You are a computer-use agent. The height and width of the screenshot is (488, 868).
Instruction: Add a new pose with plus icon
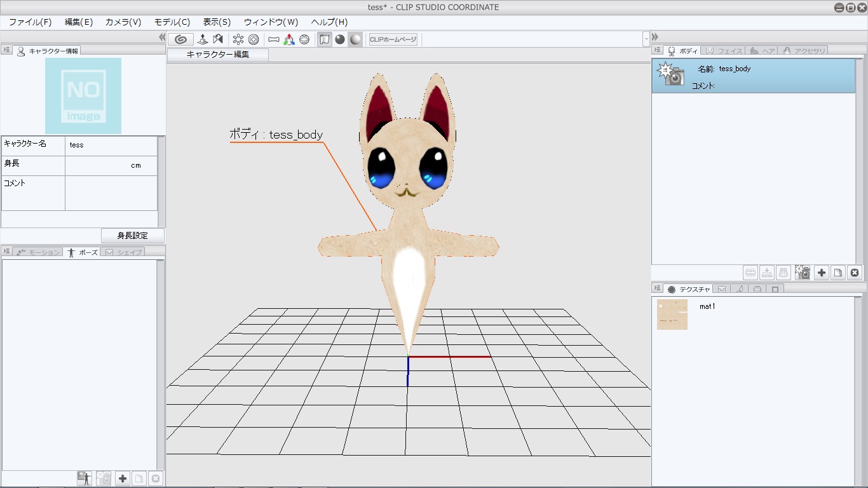123,478
